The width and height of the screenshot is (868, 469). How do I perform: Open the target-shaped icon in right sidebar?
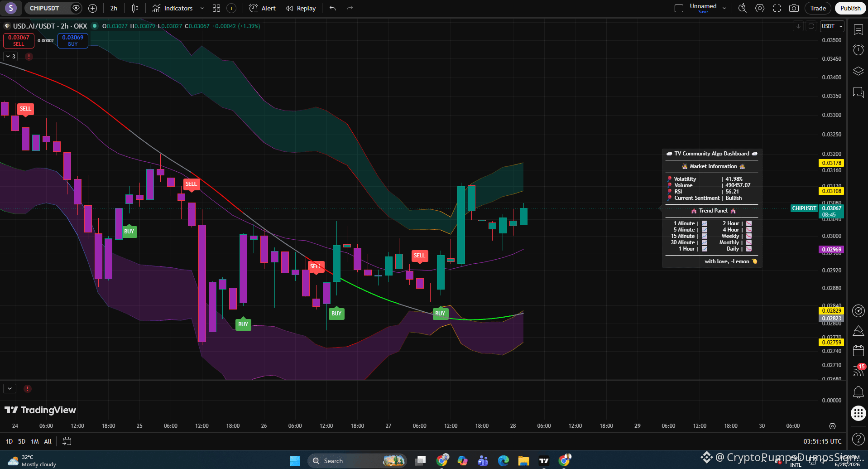[858, 310]
